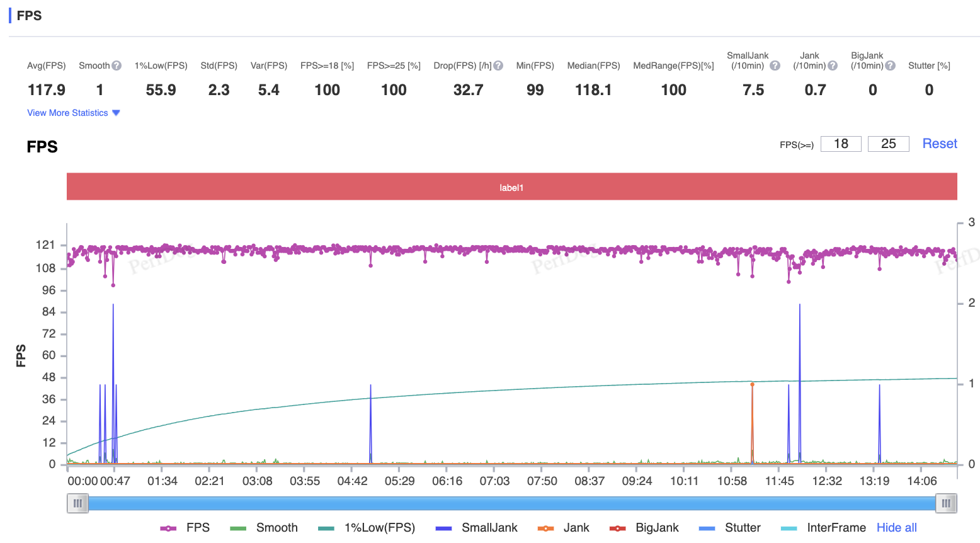
Task: Click the BigJank (/10min) help icon
Action: 890,66
